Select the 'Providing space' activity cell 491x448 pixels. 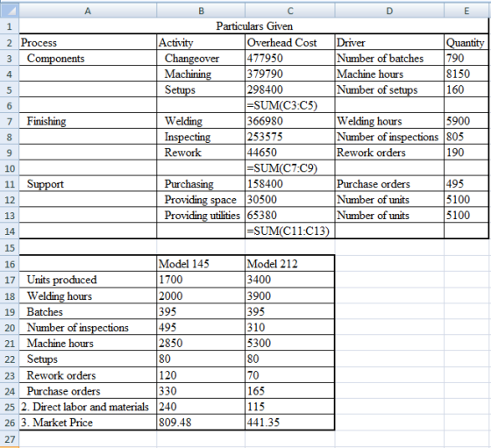point(201,199)
